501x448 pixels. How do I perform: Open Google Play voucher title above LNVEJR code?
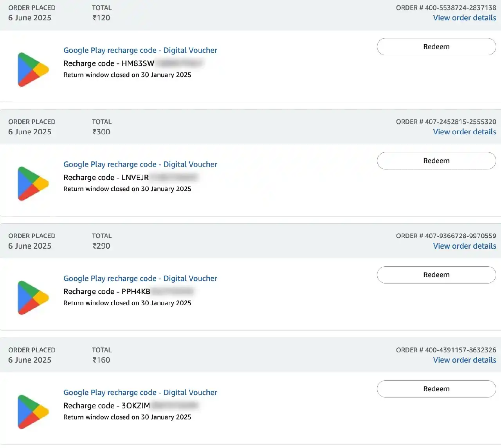coord(140,164)
